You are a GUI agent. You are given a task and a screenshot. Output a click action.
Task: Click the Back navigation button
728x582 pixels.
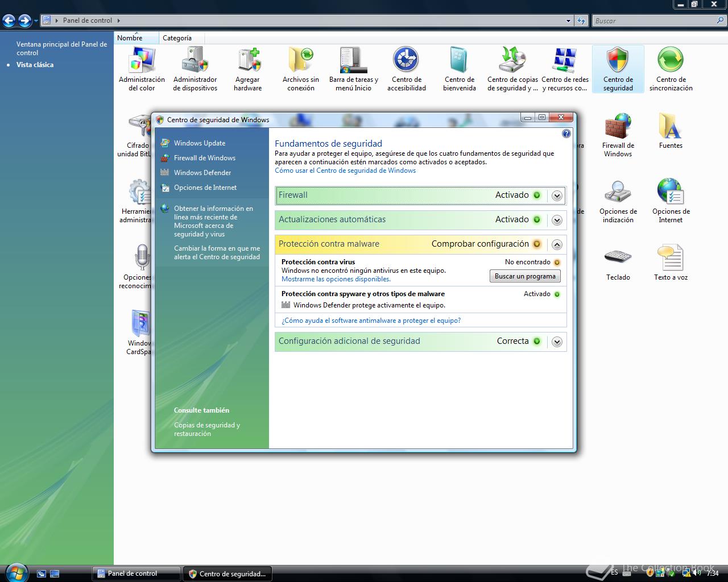coord(9,21)
